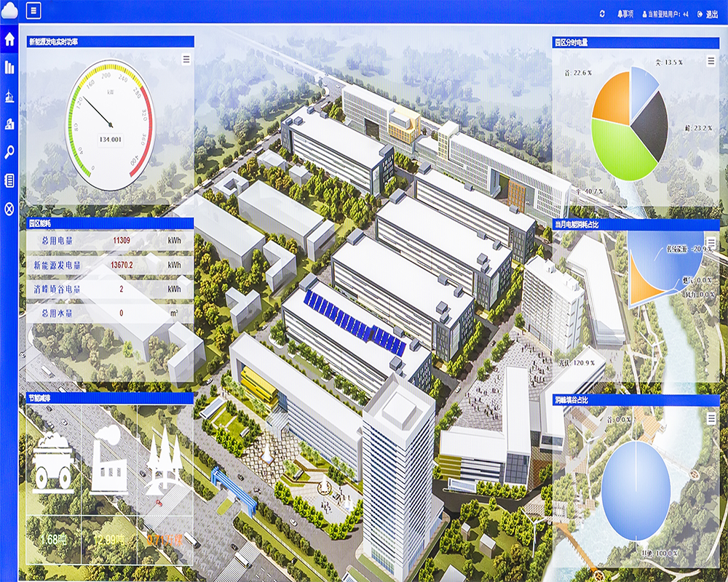
Task: Click the 其他: 100.0 % label
Action: [x=660, y=553]
